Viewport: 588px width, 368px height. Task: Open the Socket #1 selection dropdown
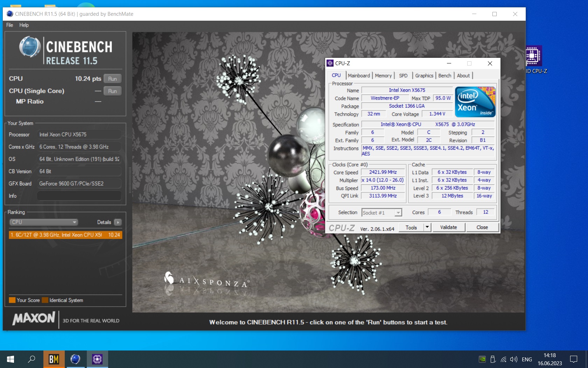pyautogui.click(x=381, y=213)
